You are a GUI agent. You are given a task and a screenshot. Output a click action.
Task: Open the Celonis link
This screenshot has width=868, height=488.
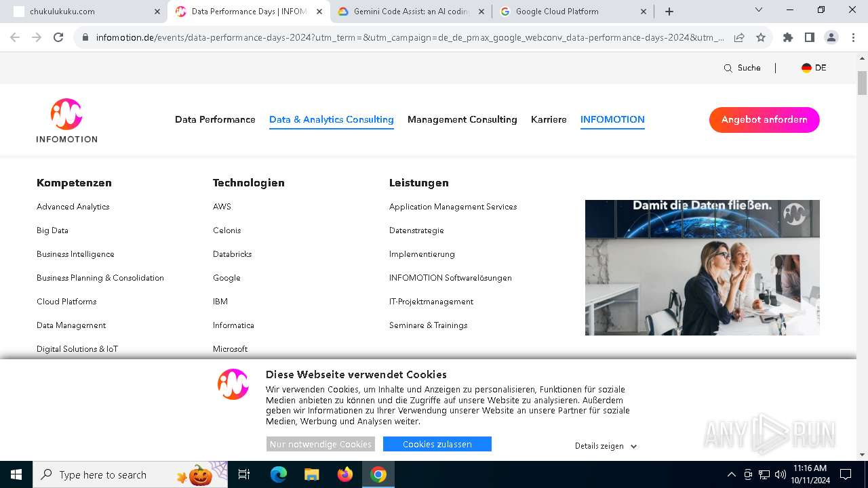click(x=227, y=230)
